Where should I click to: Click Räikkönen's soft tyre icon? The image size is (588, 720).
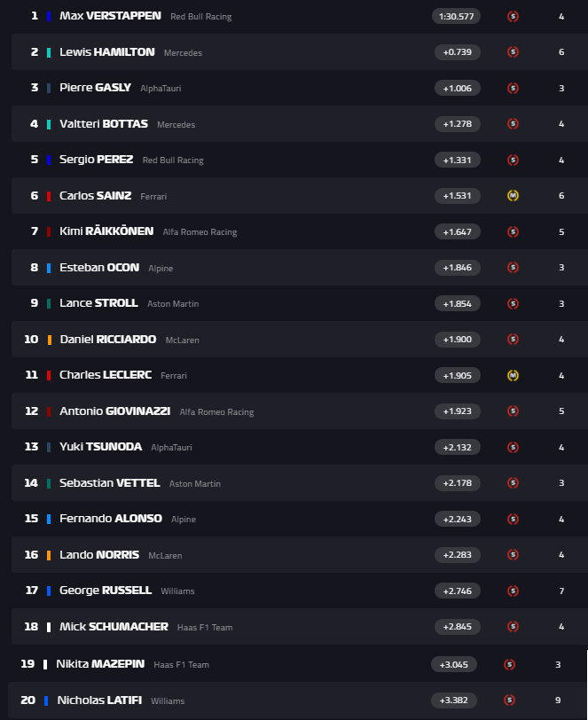[513, 232]
